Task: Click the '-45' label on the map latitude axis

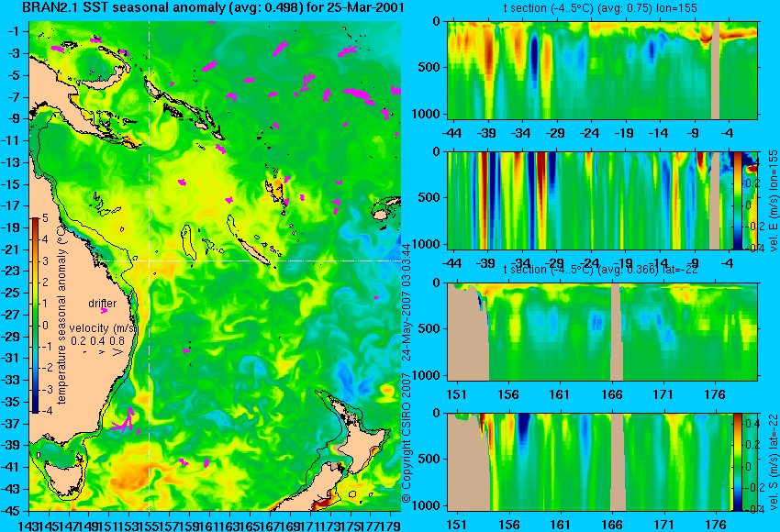Action: tap(11, 511)
